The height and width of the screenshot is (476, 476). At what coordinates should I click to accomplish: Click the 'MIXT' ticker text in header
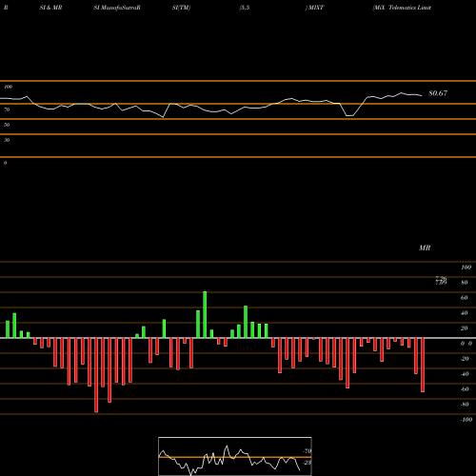[316, 8]
